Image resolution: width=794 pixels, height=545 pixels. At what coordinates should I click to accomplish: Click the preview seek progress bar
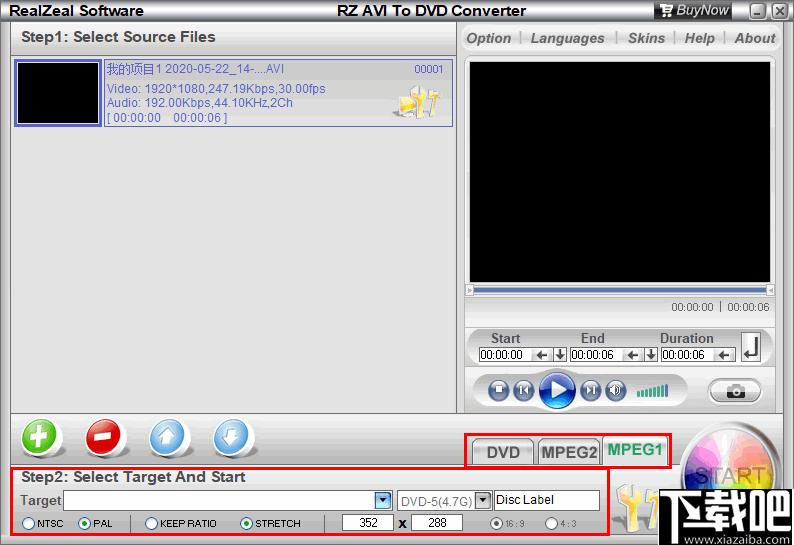620,290
